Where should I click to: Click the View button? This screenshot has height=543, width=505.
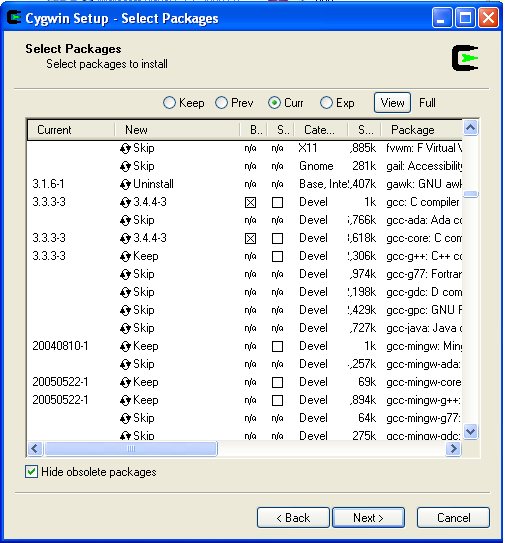coord(392,103)
